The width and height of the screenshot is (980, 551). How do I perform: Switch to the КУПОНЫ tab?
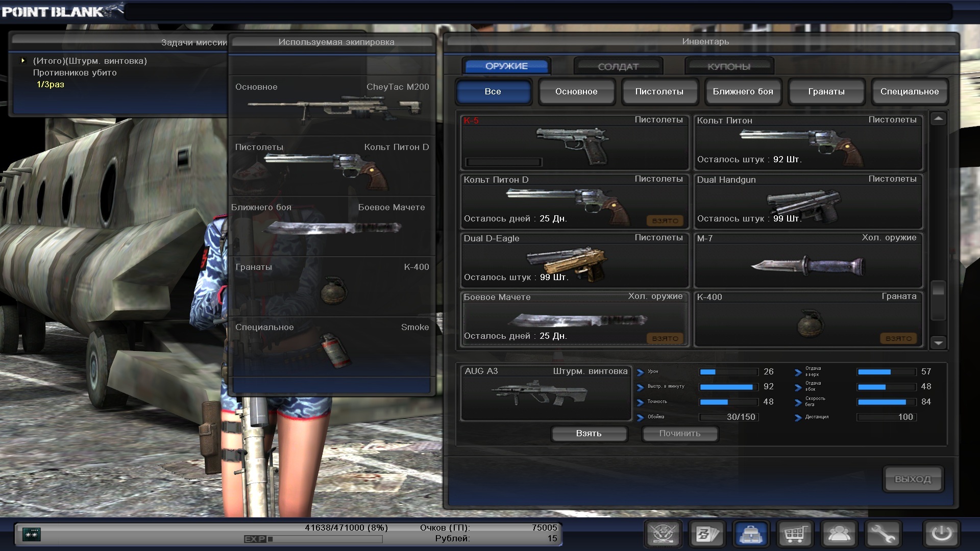(729, 67)
